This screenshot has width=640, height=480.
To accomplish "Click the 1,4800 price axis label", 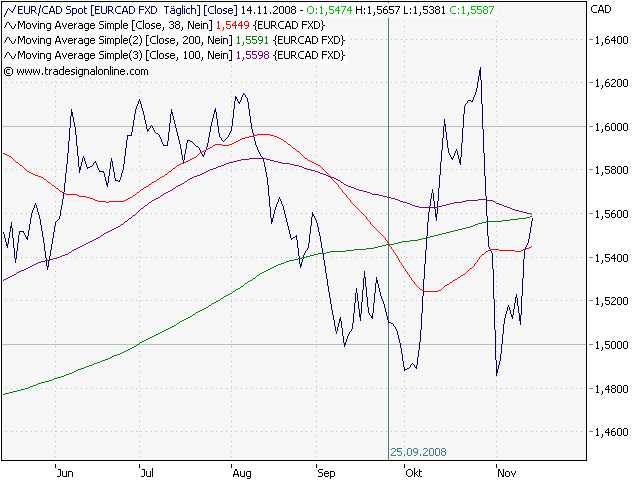I will [x=611, y=389].
